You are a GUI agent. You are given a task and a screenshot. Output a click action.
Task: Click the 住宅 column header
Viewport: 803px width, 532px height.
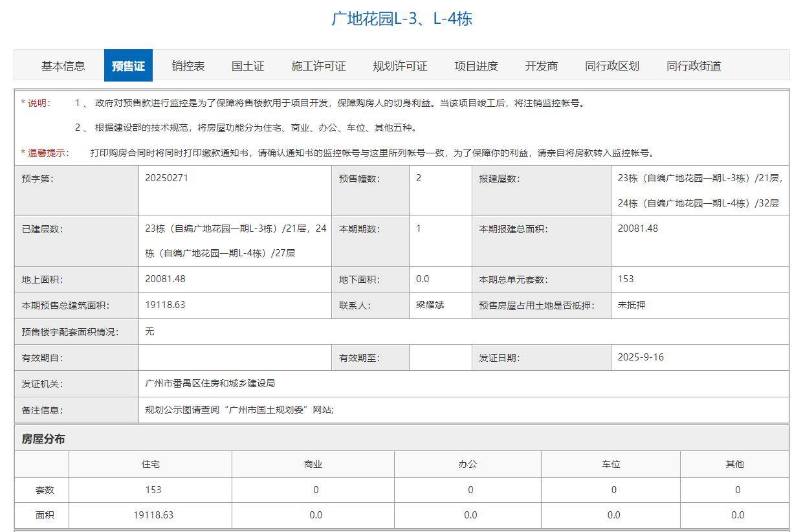click(x=150, y=464)
